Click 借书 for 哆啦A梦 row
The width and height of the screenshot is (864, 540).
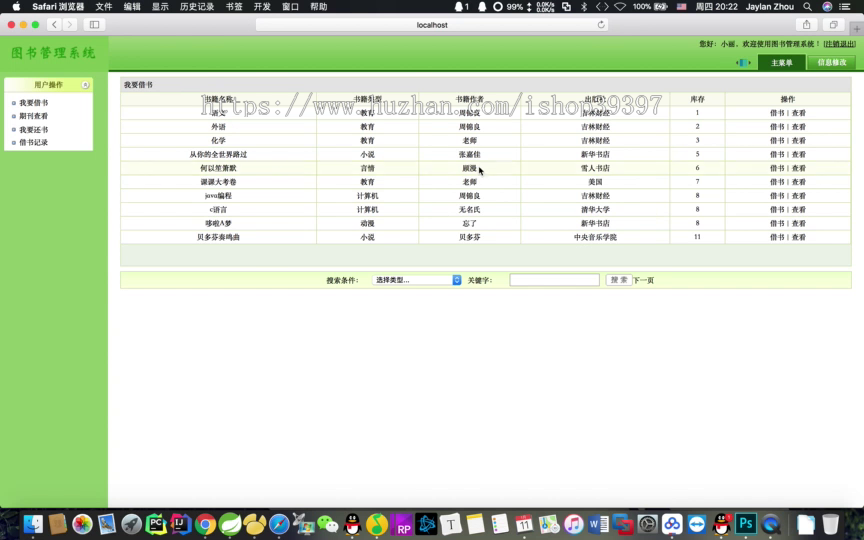[x=777, y=223]
